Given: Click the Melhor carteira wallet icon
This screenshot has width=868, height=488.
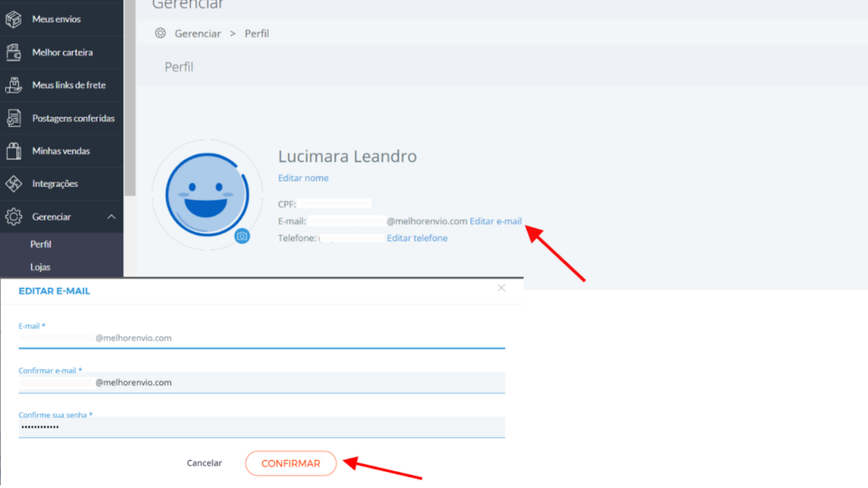Looking at the screenshot, I should pyautogui.click(x=14, y=52).
